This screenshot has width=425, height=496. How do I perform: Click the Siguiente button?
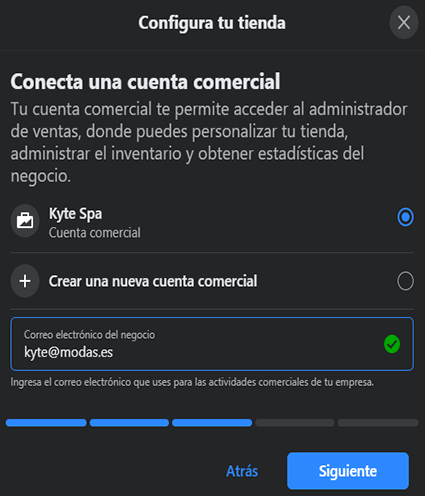click(x=348, y=471)
